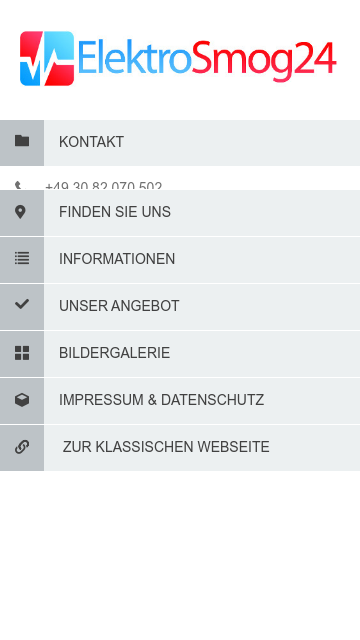Open the Bildergalerie menu item
This screenshot has width=360, height=640.
coord(180,354)
